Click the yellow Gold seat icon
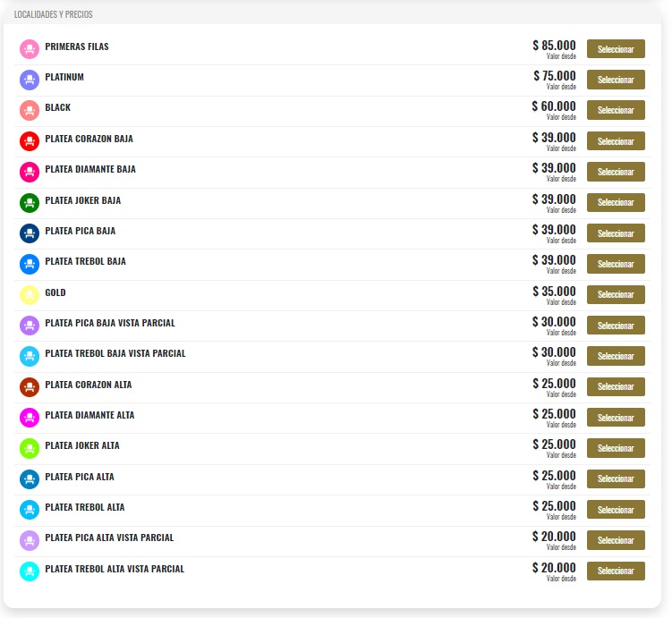Viewport: 672px width, 618px height. (30, 295)
